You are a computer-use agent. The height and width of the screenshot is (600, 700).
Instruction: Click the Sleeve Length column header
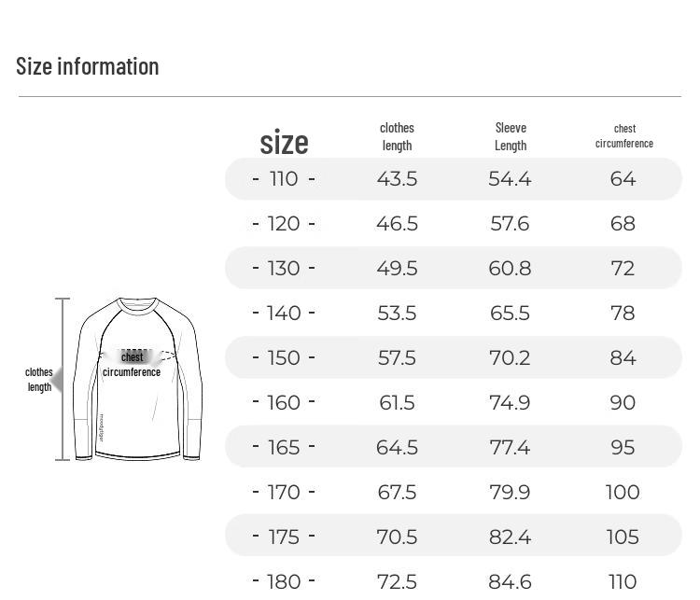point(511,136)
